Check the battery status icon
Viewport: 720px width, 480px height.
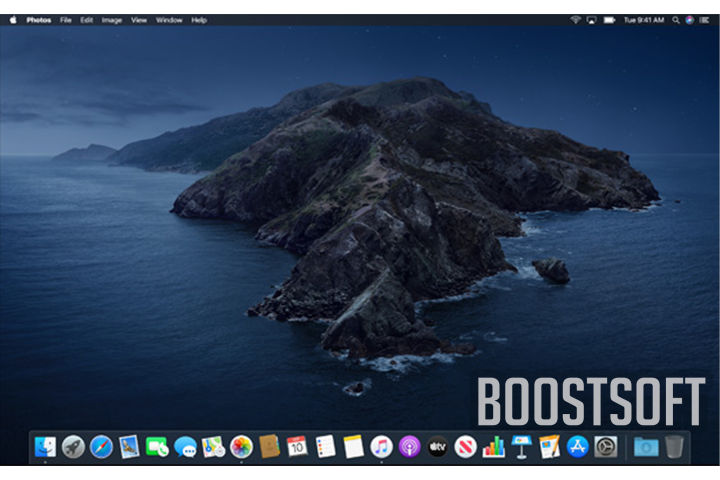pos(609,20)
